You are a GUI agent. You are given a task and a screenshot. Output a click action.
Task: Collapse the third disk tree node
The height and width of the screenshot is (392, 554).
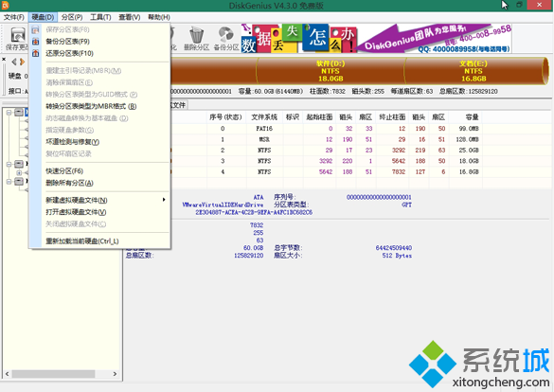(x=9, y=182)
